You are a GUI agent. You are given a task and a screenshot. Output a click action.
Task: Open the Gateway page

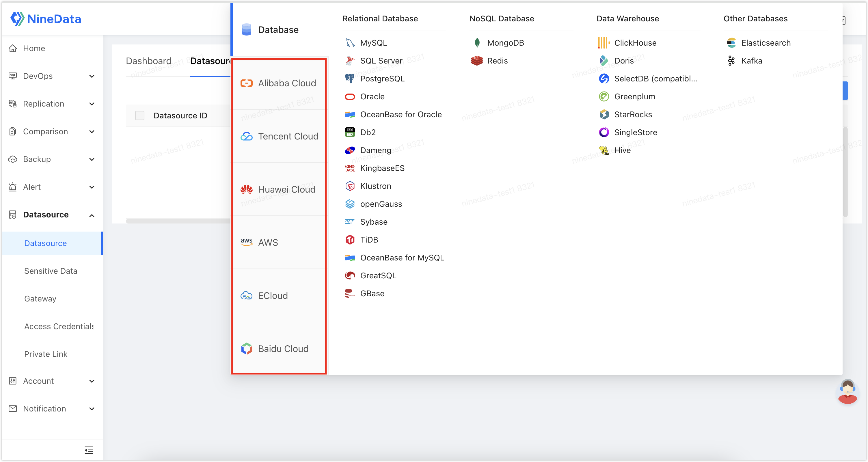tap(40, 299)
